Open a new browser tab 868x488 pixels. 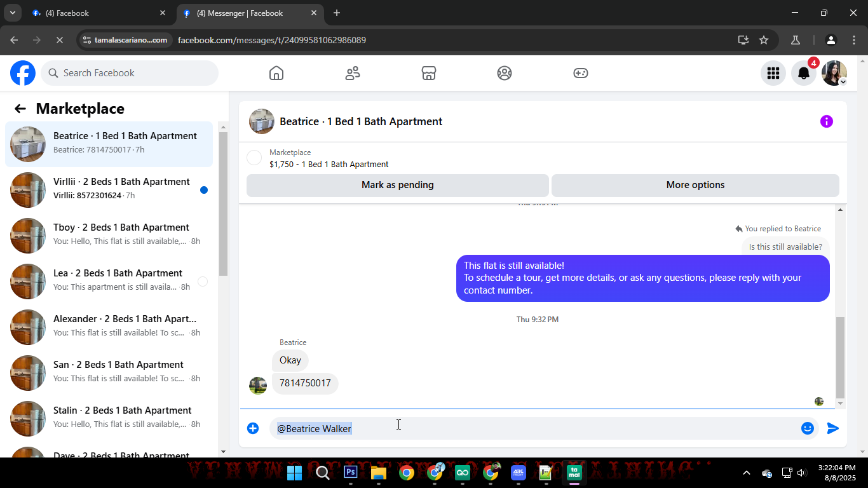[x=337, y=13]
